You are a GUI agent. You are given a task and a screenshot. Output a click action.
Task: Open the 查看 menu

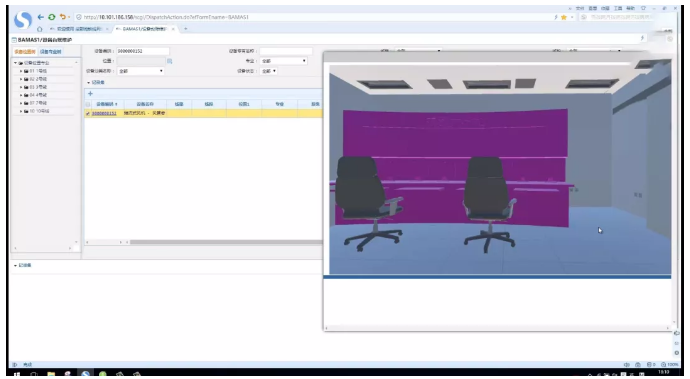pos(593,8)
